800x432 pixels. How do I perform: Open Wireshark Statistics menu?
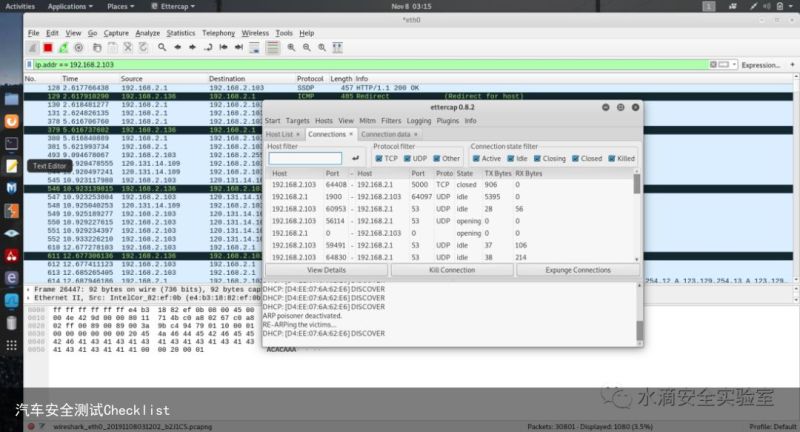click(181, 33)
